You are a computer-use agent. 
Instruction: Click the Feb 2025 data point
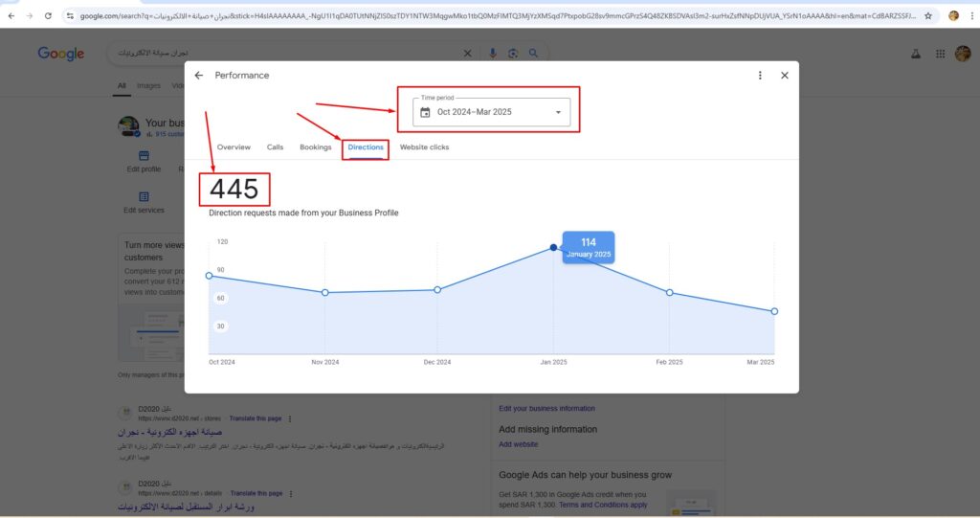[669, 292]
